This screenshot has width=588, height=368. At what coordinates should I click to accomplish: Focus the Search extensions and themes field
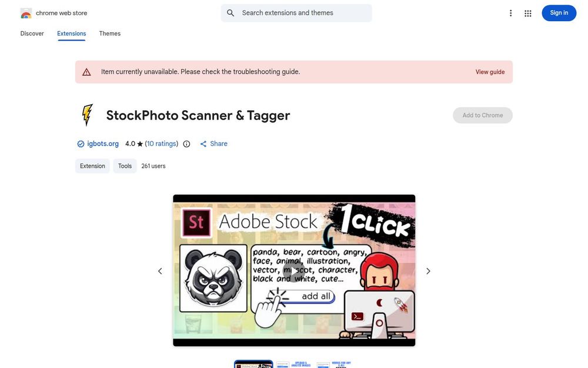coord(296,13)
